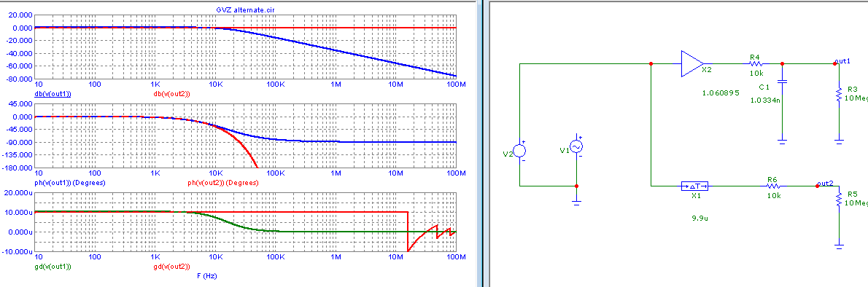This screenshot has width=868, height=287.
Task: Click the V2 voltage source symbol
Action: coord(520,150)
